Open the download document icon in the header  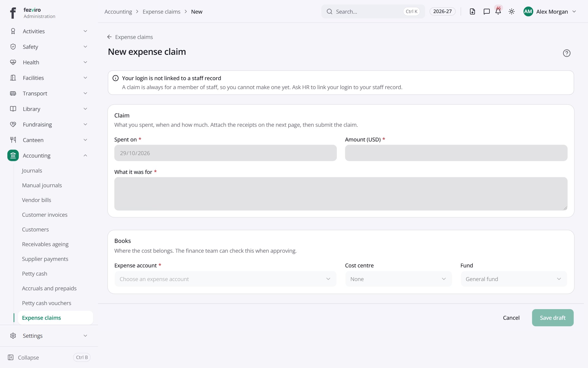pyautogui.click(x=472, y=11)
